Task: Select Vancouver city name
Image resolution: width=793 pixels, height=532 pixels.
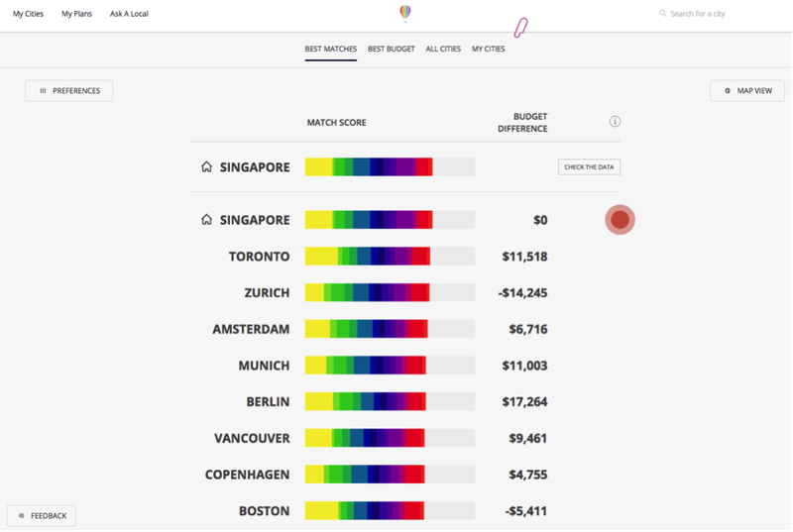Action: [253, 439]
